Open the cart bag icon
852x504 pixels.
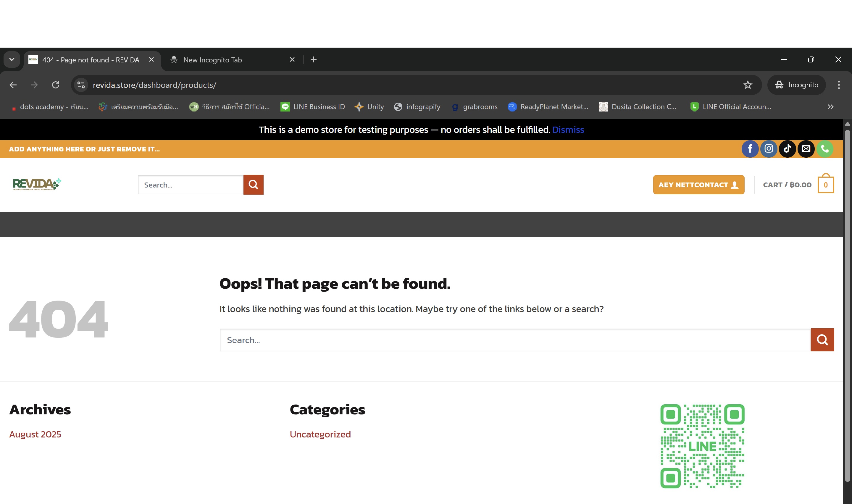(x=825, y=184)
